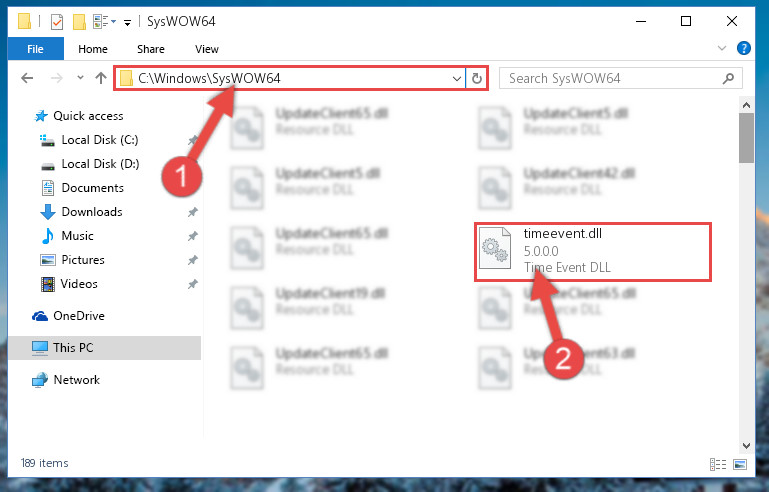The height and width of the screenshot is (492, 769).
Task: Open the address bar history dropdown
Action: pos(457,78)
